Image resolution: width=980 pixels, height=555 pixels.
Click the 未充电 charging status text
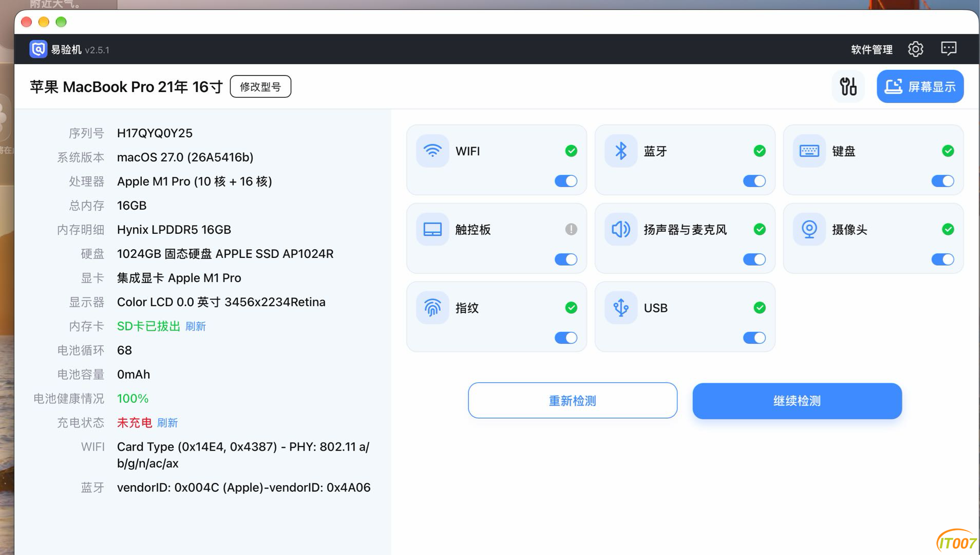tap(135, 423)
